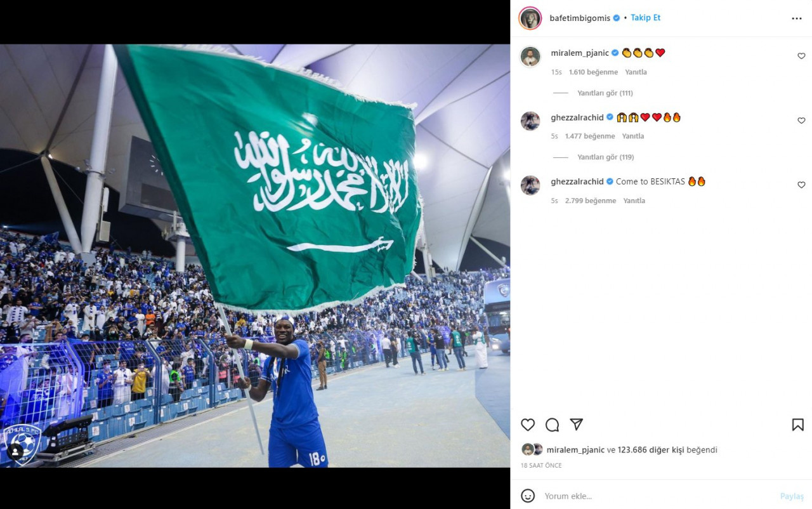Follow the account with "Takip Et"

point(645,18)
